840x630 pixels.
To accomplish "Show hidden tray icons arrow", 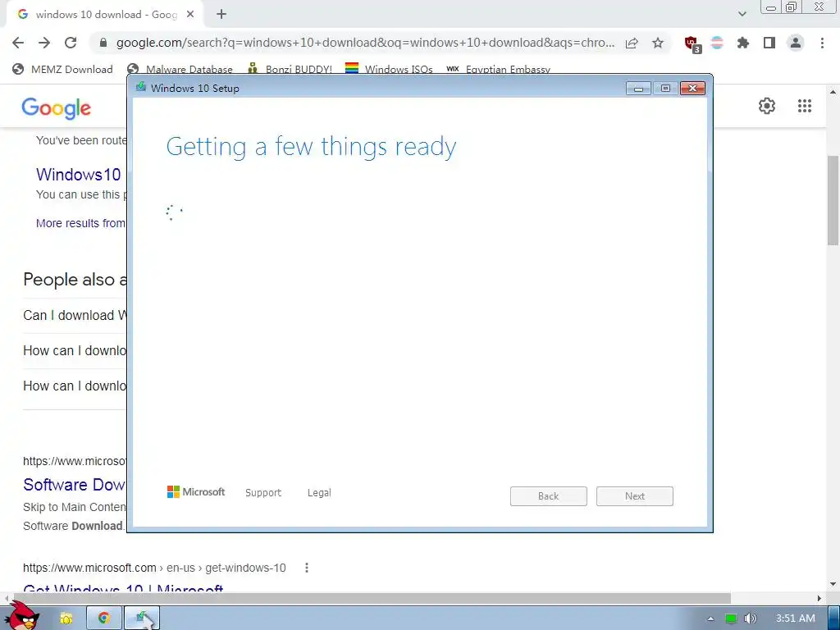I will (711, 619).
